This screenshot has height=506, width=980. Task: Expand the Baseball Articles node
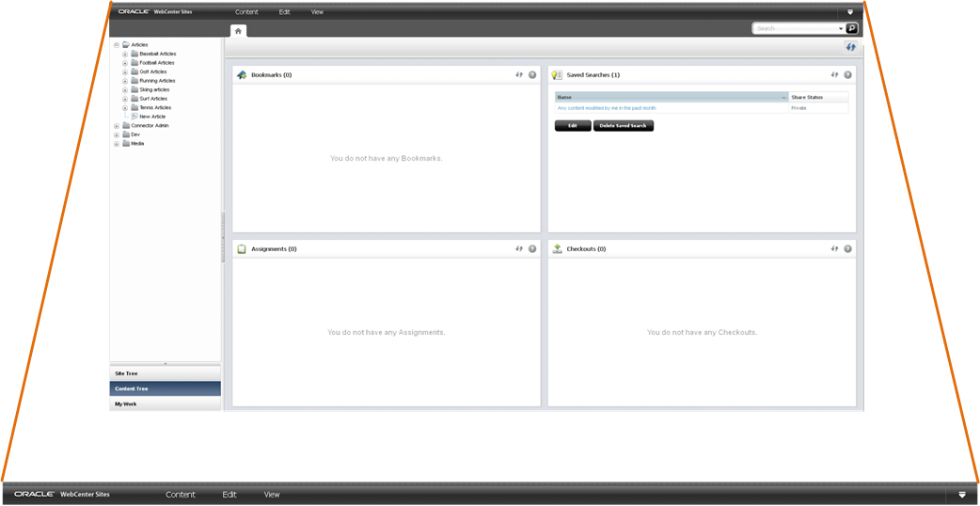pyautogui.click(x=125, y=54)
